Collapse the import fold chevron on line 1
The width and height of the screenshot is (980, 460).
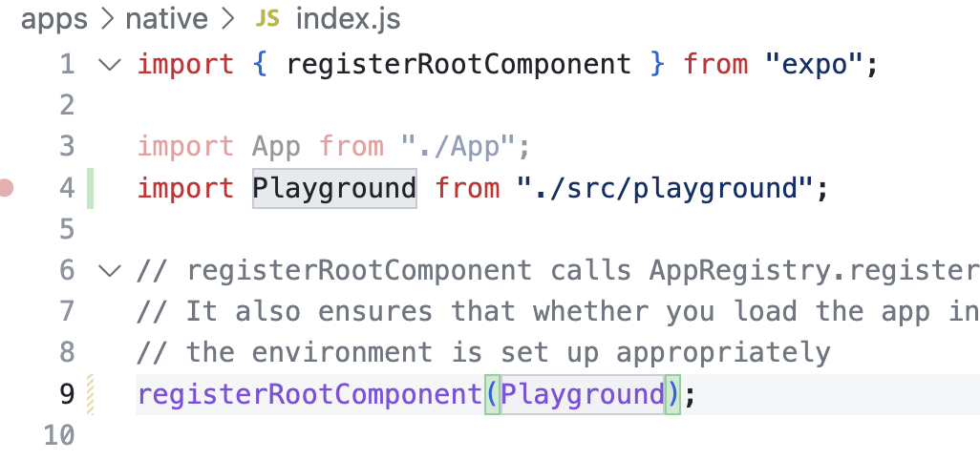pyautogui.click(x=110, y=64)
